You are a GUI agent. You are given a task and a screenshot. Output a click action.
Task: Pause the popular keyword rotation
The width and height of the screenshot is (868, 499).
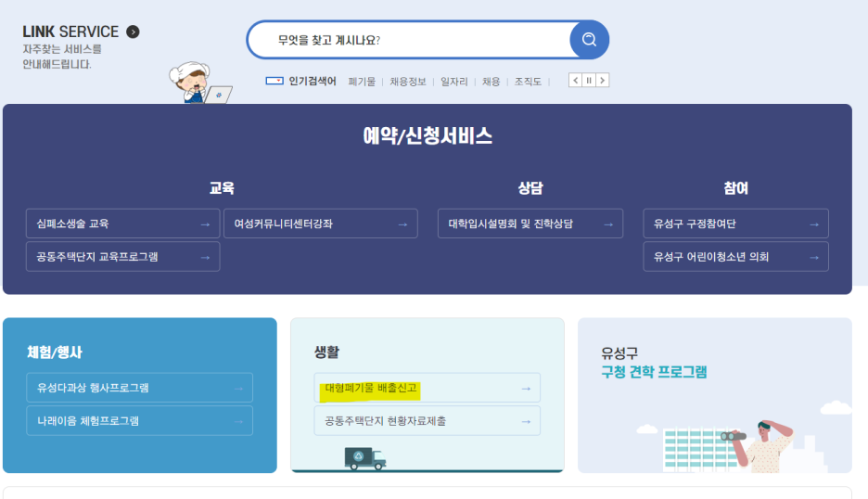click(589, 81)
